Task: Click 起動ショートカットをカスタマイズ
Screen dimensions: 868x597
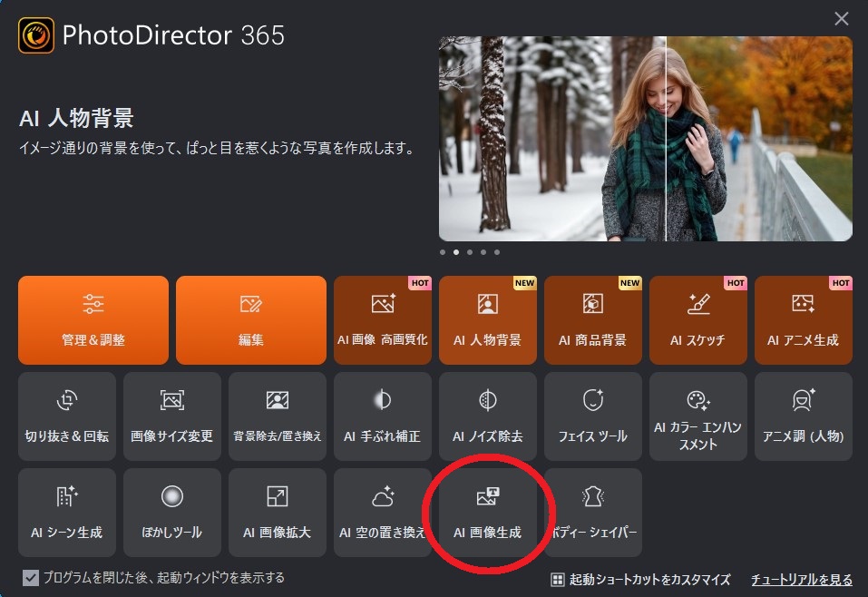Action: pyautogui.click(x=641, y=580)
